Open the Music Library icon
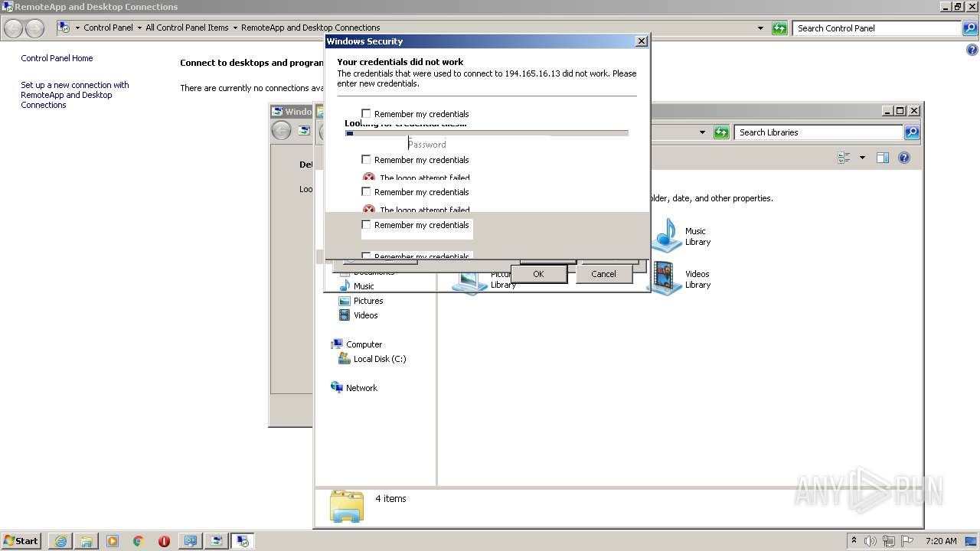This screenshot has width=980, height=551. 666,235
